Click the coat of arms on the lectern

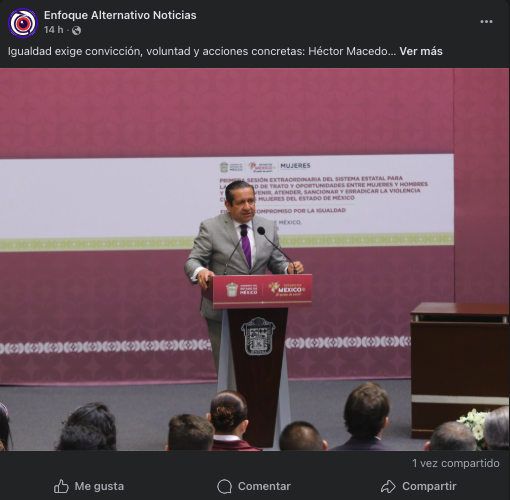pyautogui.click(x=258, y=336)
